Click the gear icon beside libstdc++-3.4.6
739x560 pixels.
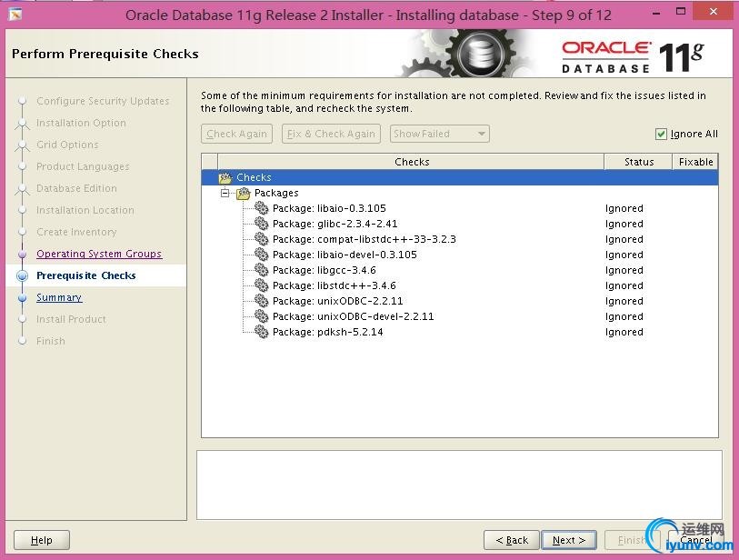click(261, 285)
